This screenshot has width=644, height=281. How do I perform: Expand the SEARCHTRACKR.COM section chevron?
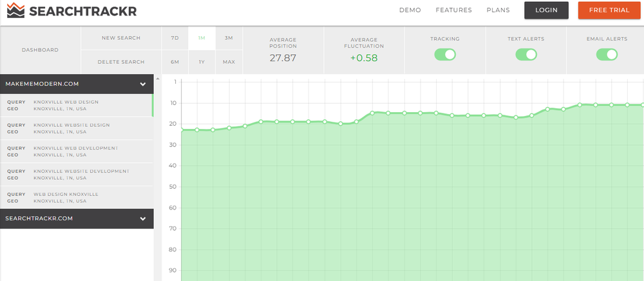[143, 219]
